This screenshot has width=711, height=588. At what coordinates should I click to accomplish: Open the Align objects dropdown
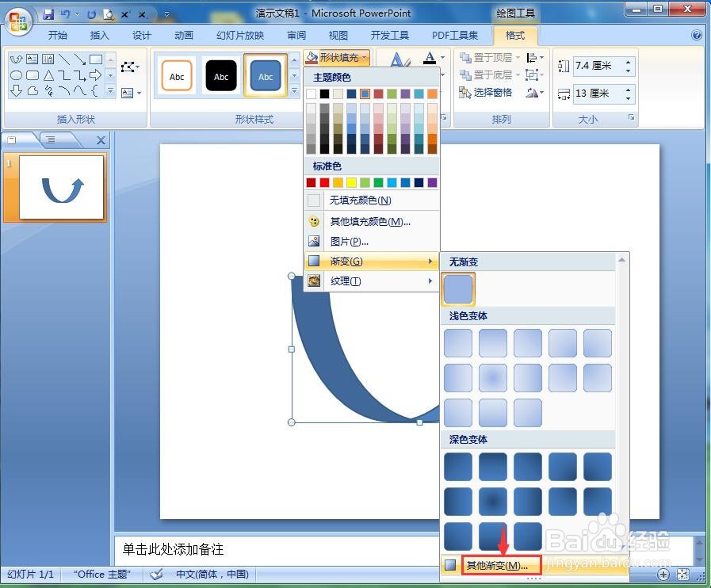point(534,58)
